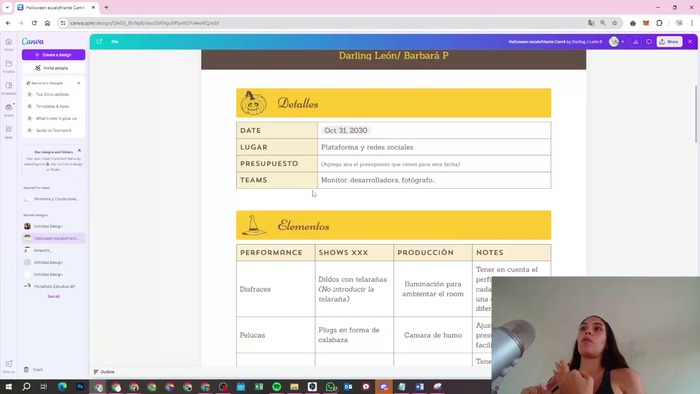This screenshot has width=700, height=394.
Task: Open Guide to Teamwork item
Action: pos(53,130)
